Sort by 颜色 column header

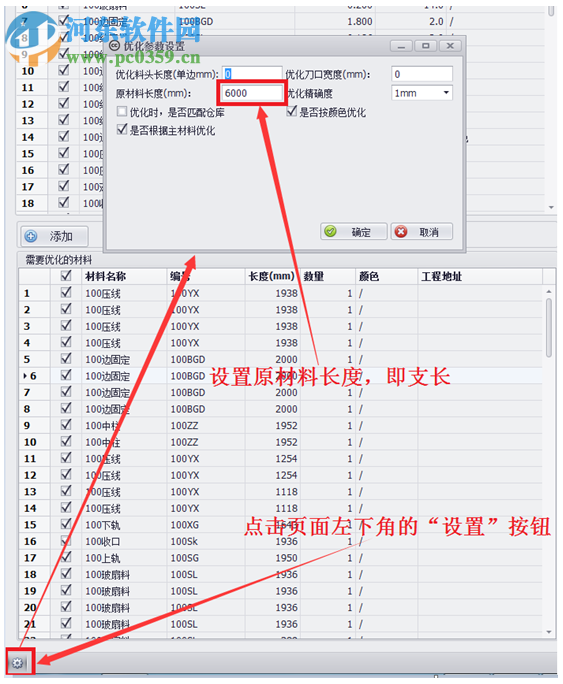386,276
